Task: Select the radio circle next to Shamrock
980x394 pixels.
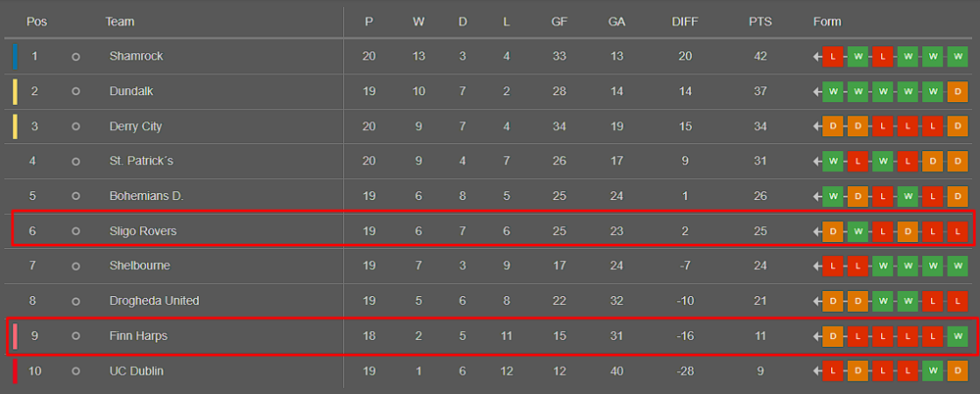Action: (75, 56)
